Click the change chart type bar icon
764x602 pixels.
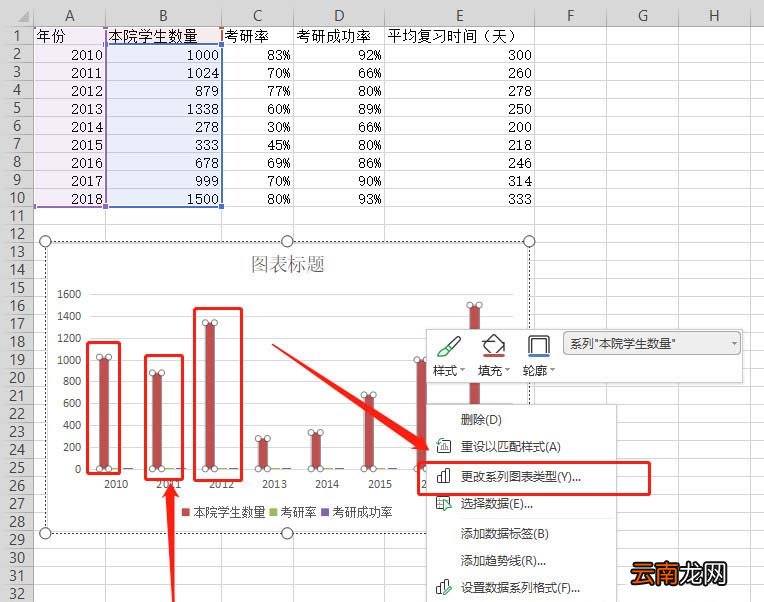(443, 476)
